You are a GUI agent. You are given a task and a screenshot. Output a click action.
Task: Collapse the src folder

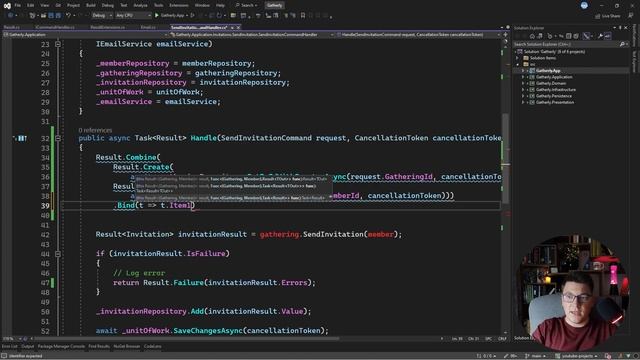[x=518, y=64]
